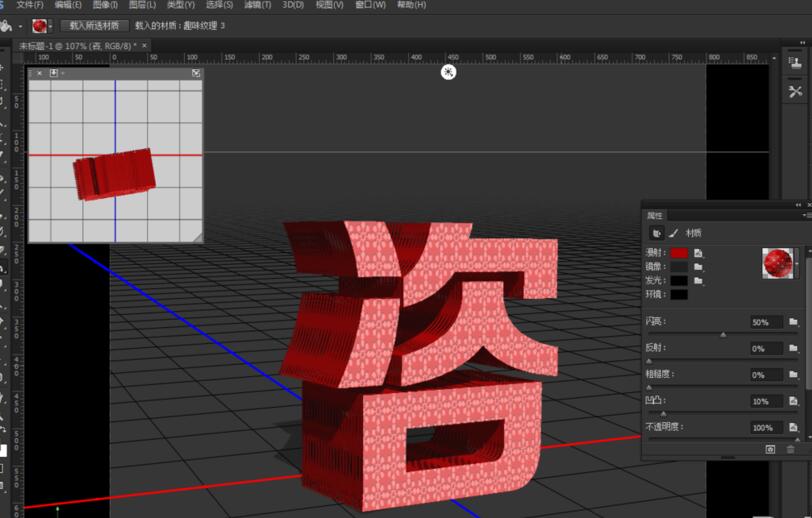
Task: Click the 闪亮 shine value field 50%
Action: click(766, 322)
